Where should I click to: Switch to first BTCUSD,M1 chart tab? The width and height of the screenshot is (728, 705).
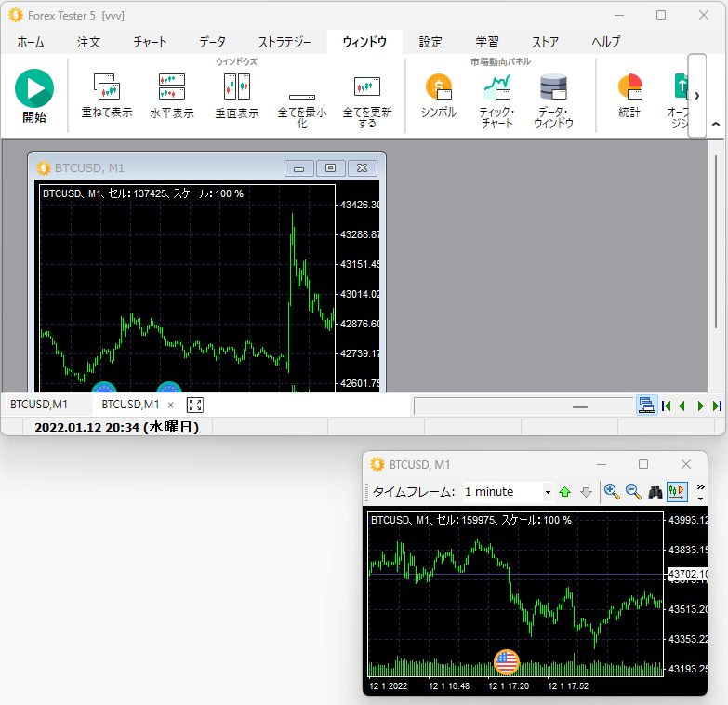(x=39, y=405)
